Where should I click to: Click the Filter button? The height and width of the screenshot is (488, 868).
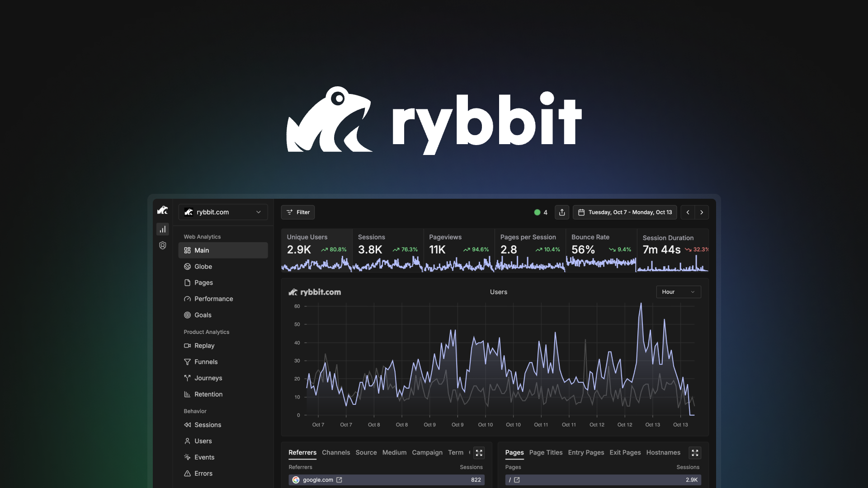click(297, 212)
